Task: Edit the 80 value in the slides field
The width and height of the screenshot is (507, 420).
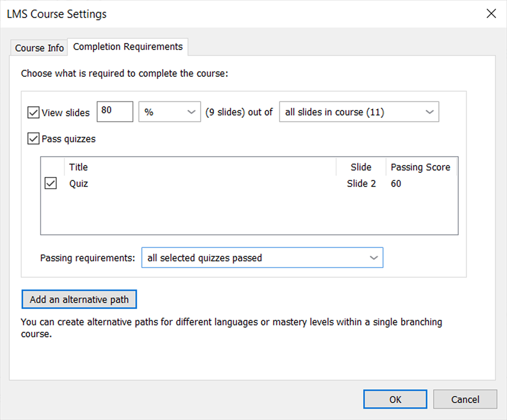Action: 114,111
